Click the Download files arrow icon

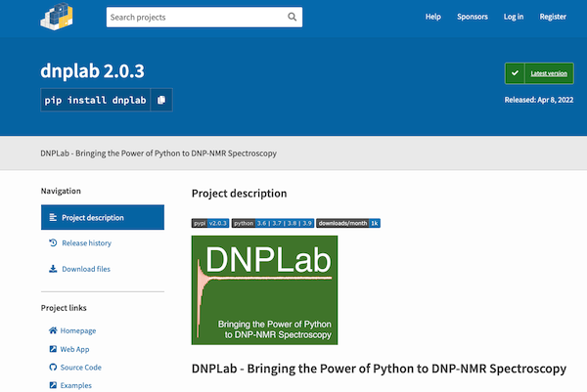point(53,269)
